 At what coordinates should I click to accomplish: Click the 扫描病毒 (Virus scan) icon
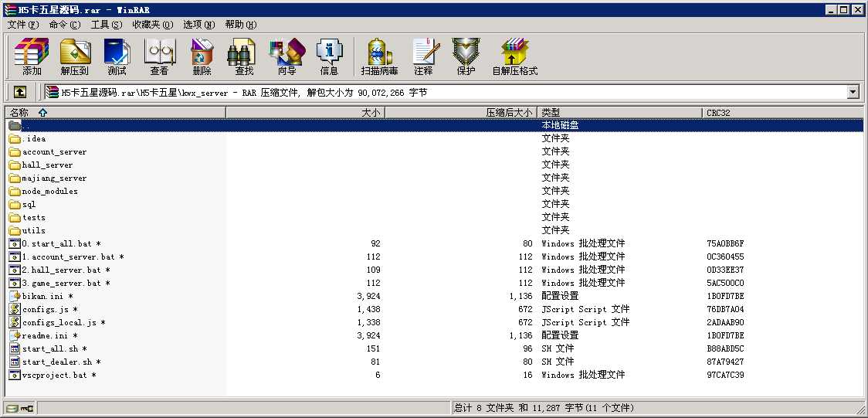tap(379, 56)
